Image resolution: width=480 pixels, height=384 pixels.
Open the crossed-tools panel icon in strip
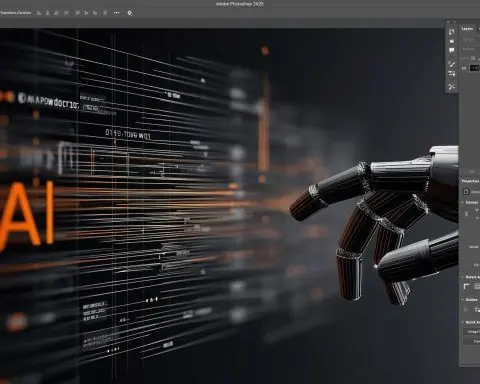click(x=452, y=87)
